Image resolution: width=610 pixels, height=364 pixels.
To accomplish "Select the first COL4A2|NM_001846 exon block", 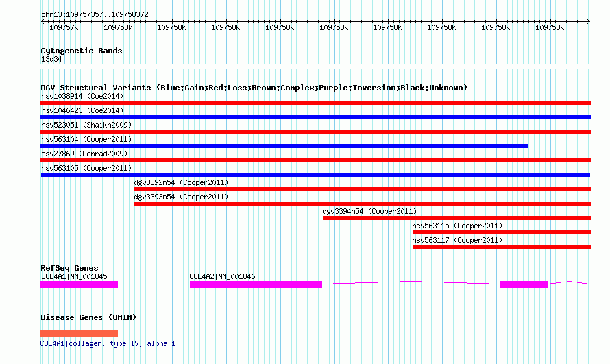I will (x=256, y=284).
